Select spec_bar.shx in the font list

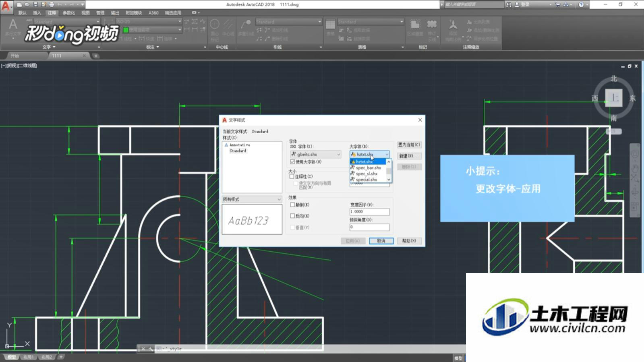(x=368, y=168)
